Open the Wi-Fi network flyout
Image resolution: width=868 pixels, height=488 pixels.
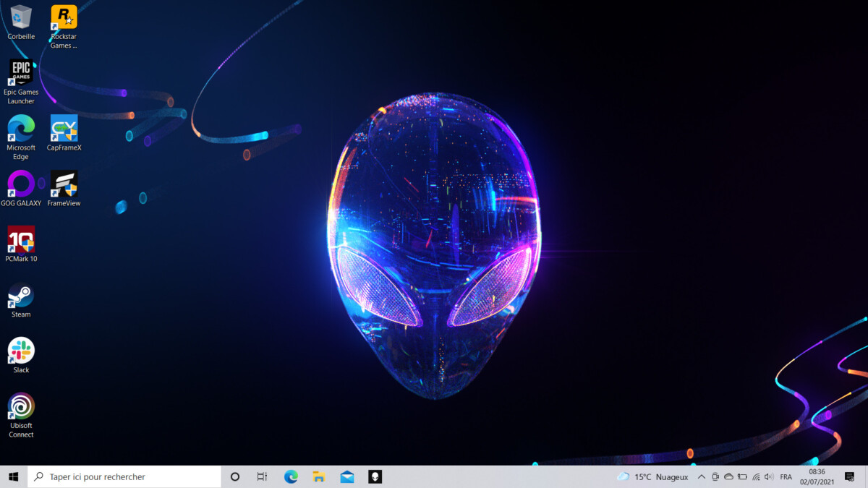point(756,477)
